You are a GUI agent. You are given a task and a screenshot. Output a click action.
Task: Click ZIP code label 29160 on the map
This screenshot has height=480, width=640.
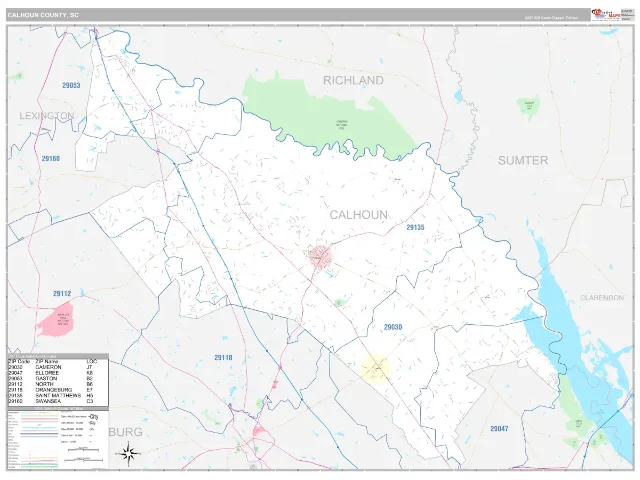pos(51,158)
